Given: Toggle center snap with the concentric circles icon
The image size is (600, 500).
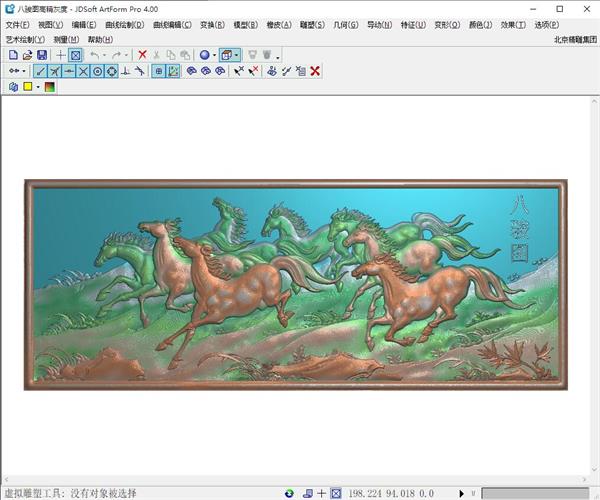Looking at the screenshot, I should [x=97, y=71].
